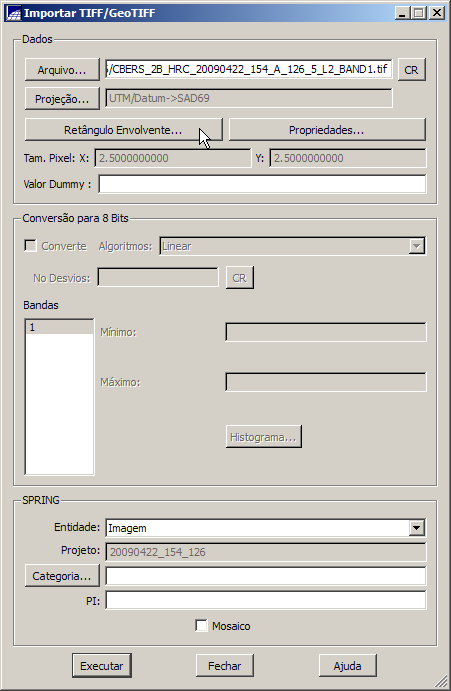Focus the Categoria text field
The height and width of the screenshot is (691, 451).
coord(266,576)
